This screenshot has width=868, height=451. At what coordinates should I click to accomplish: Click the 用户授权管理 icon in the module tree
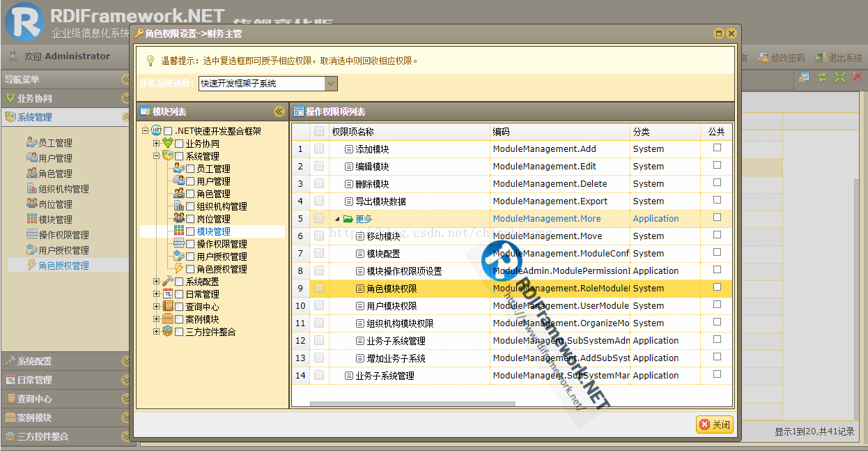[x=179, y=256]
